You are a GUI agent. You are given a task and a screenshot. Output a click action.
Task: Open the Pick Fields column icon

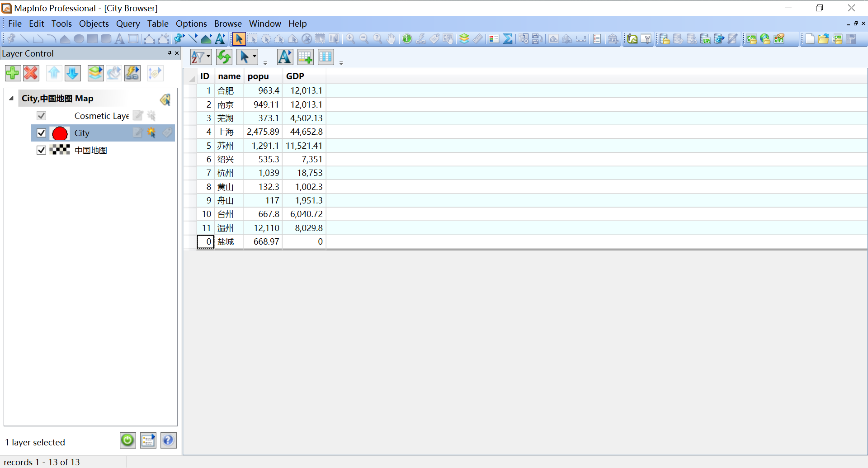pyautogui.click(x=325, y=57)
